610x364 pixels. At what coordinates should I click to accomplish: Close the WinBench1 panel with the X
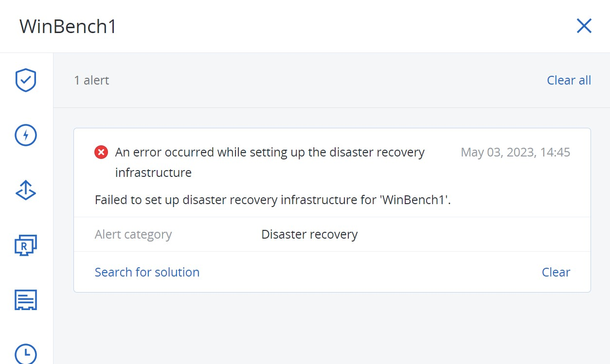584,26
